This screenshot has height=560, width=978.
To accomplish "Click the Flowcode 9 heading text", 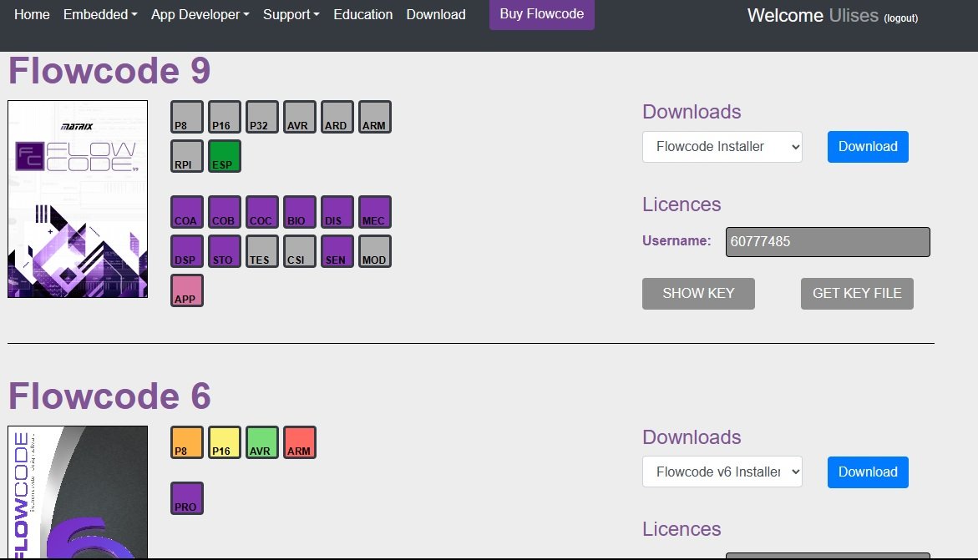I will point(109,70).
